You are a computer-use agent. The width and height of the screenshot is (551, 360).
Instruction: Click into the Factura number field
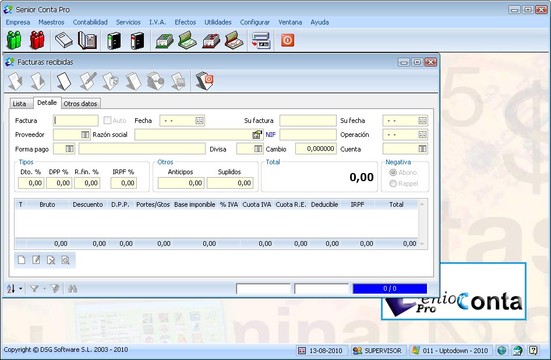click(76, 121)
